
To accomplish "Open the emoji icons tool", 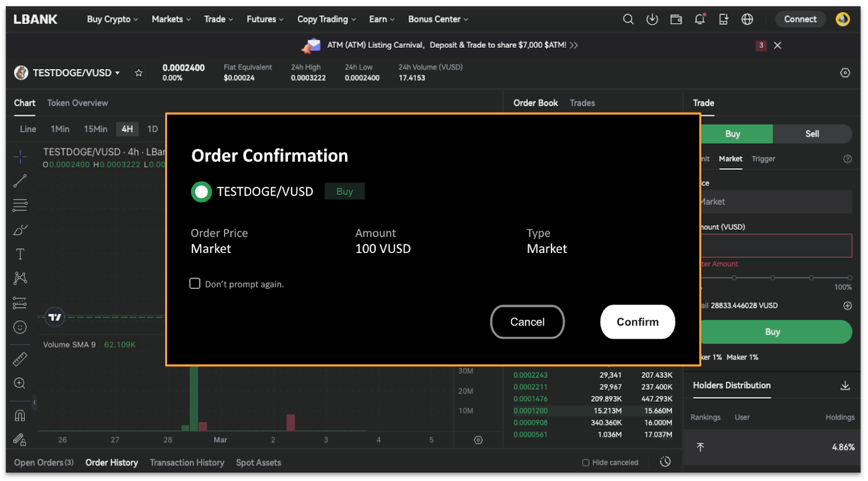I will (x=20, y=327).
